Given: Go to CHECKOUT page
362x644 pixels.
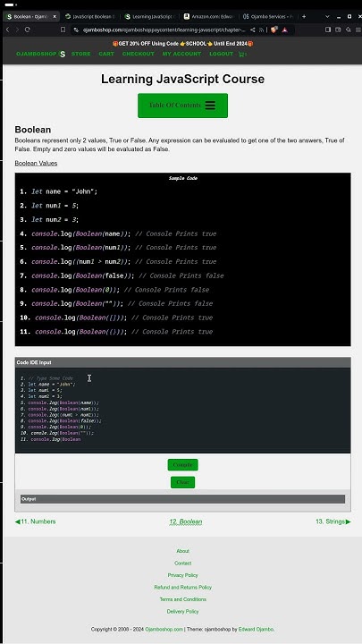Looking at the screenshot, I should pyautogui.click(x=139, y=54).
